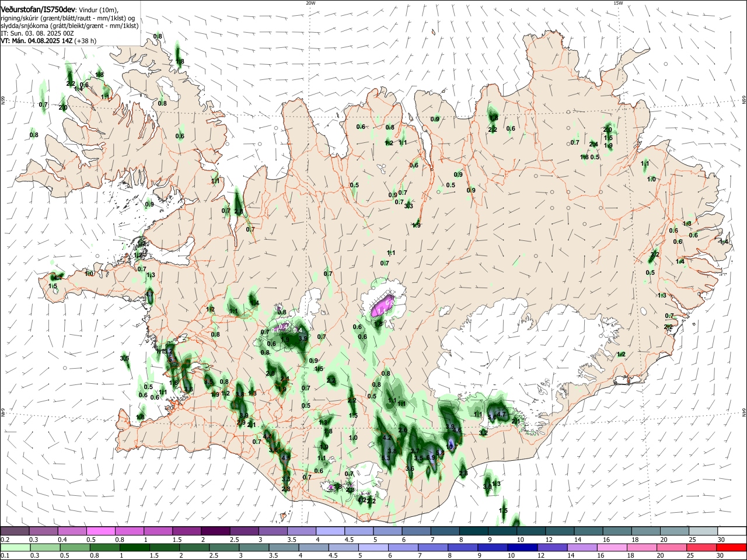The width and height of the screenshot is (747, 560).
Task: Select the darkest purple swatch starting at 2
Action: [x=215, y=531]
